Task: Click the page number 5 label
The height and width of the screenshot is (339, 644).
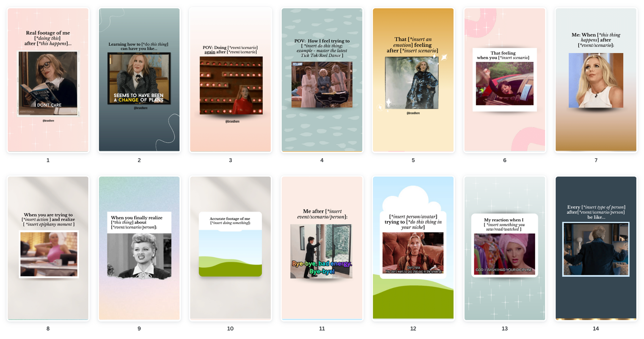Action: point(413,160)
